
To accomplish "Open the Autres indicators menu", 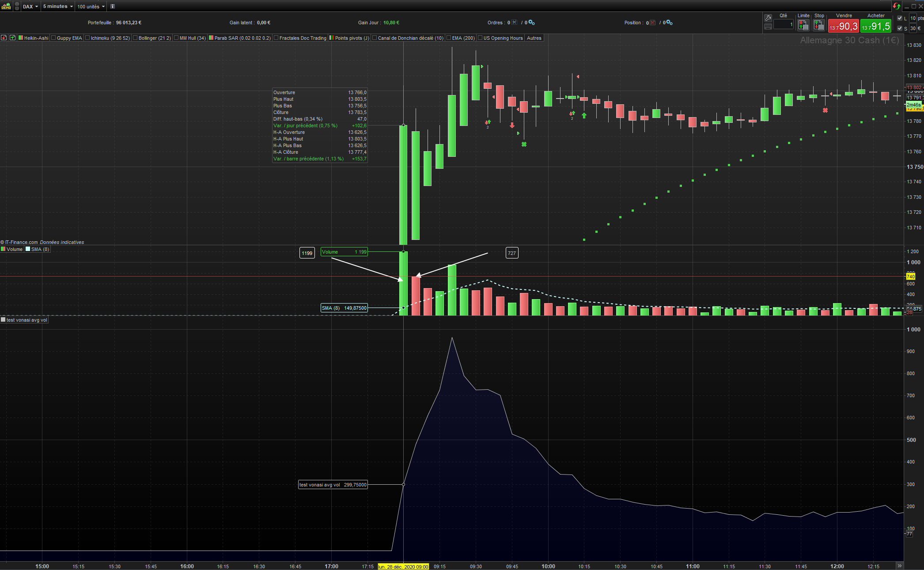I will click(534, 38).
